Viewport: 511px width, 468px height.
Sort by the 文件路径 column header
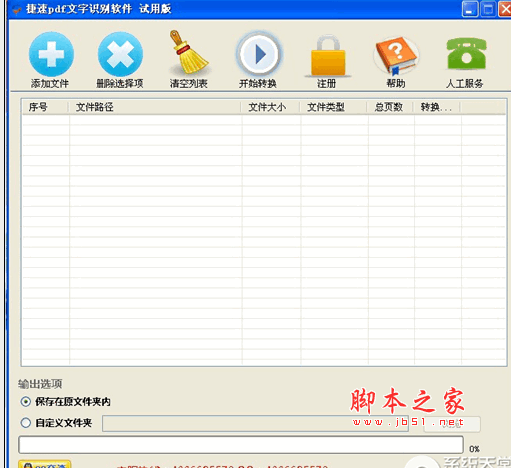155,107
